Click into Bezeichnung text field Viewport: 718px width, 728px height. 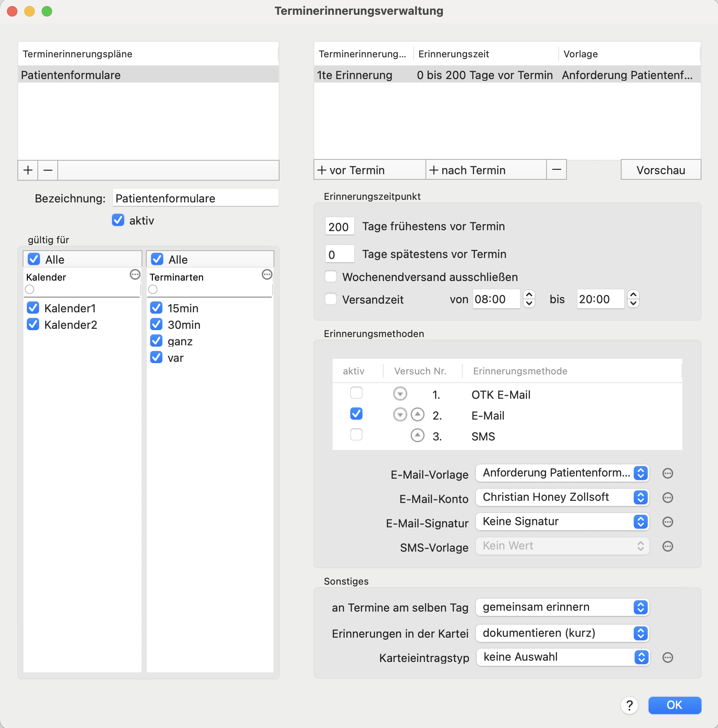pos(195,198)
